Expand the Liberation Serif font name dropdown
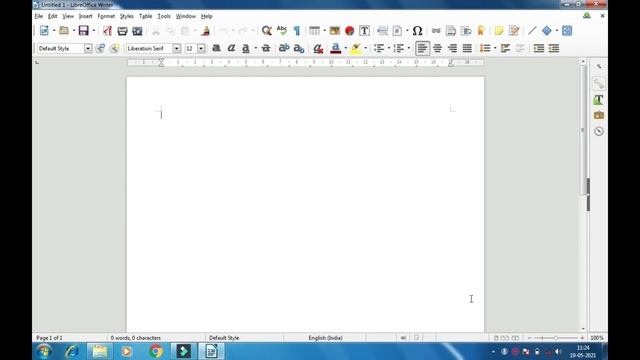 (176, 48)
